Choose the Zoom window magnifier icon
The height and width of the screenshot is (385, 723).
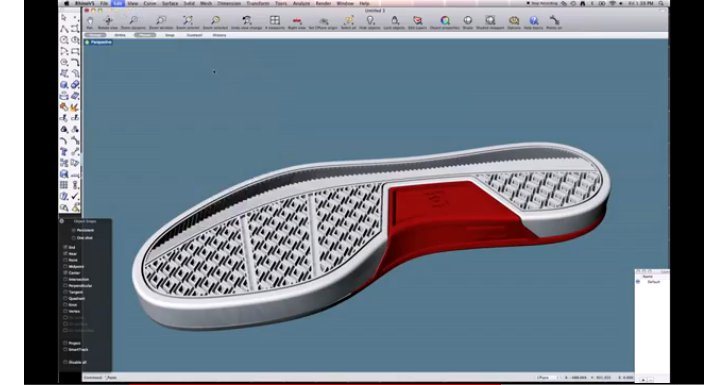click(161, 20)
